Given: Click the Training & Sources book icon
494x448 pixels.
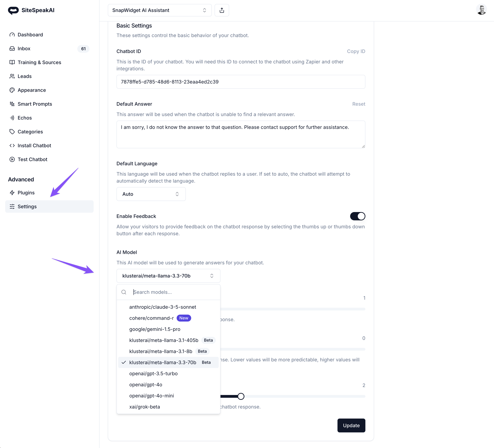Looking at the screenshot, I should point(12,63).
